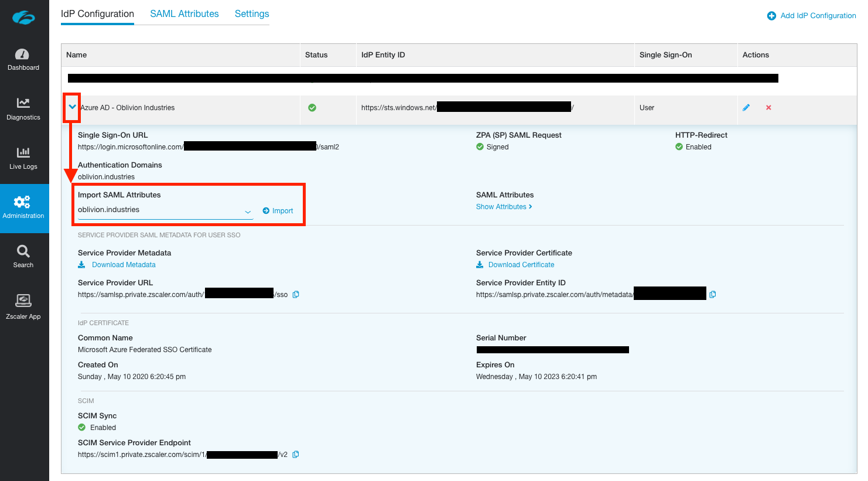Viewport: 868px width, 481px height.
Task: Open the Dashboard from the sidebar
Action: point(23,60)
